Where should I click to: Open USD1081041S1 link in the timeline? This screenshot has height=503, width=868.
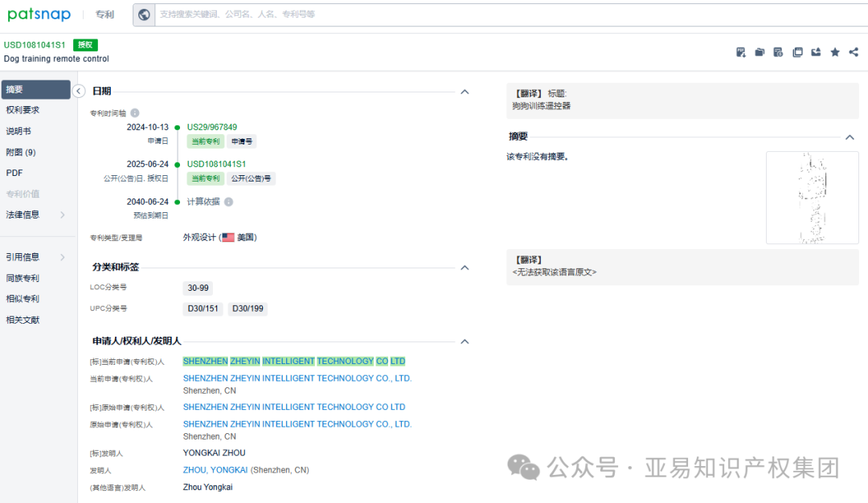coord(216,165)
